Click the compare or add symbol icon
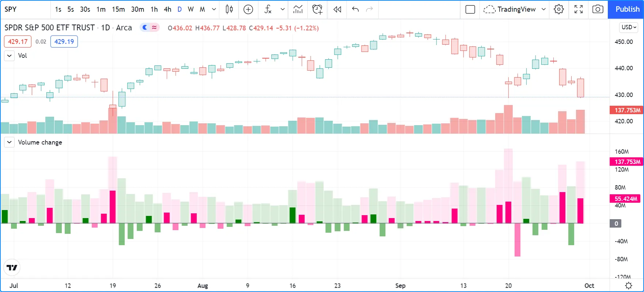The width and height of the screenshot is (644, 292). [x=248, y=10]
